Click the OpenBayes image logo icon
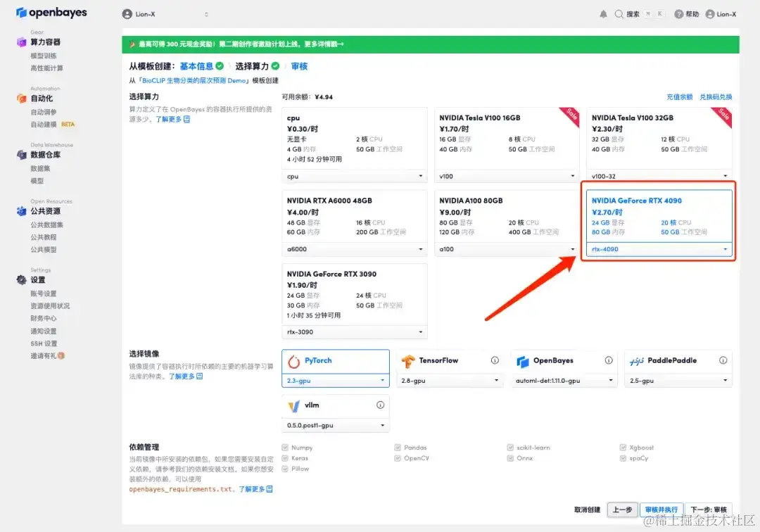Screen dimensions: 760x532 tap(522, 362)
